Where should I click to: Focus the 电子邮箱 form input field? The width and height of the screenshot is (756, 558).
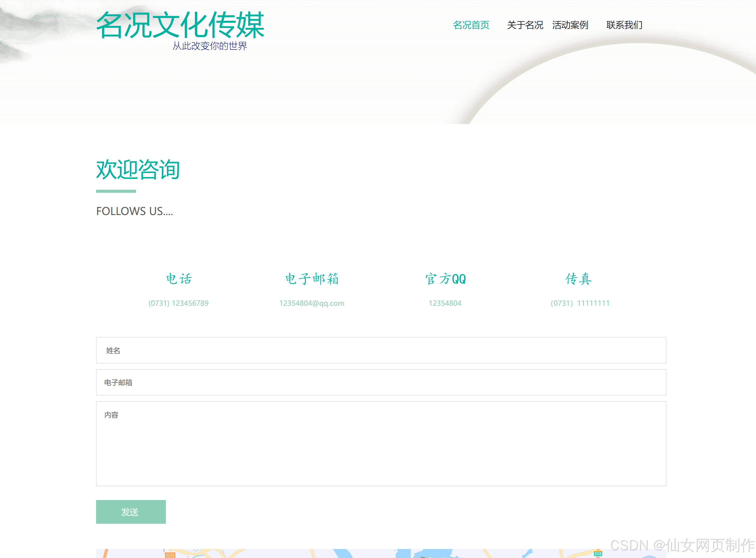(x=381, y=382)
